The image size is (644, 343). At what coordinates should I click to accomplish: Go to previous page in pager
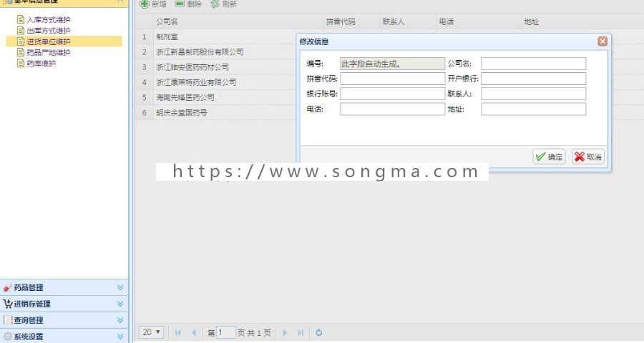coord(194,332)
